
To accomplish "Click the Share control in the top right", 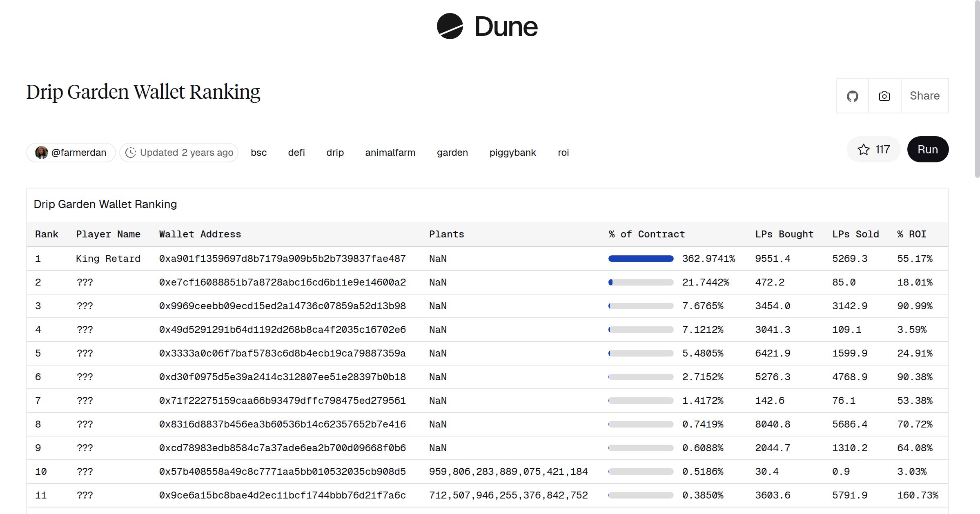I will (x=924, y=95).
